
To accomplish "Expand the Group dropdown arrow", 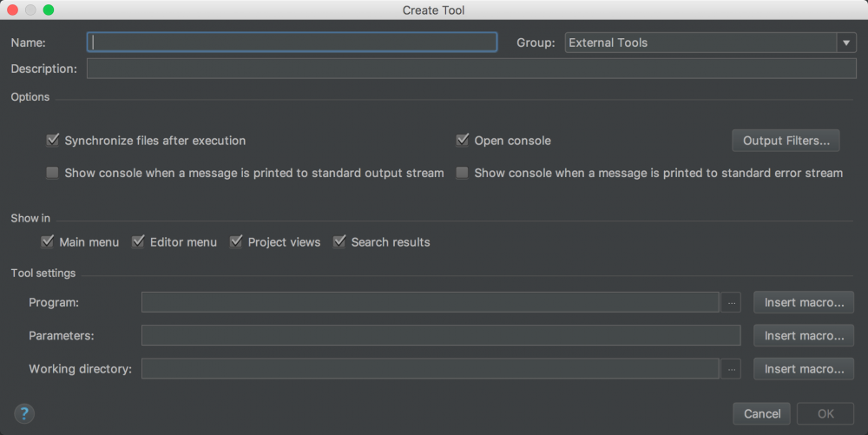I will [845, 43].
